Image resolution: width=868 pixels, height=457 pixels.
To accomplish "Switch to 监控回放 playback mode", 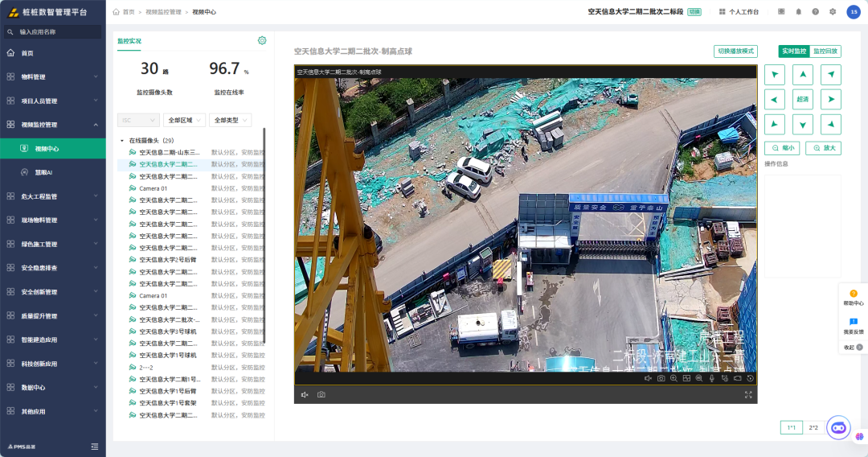I will (825, 51).
